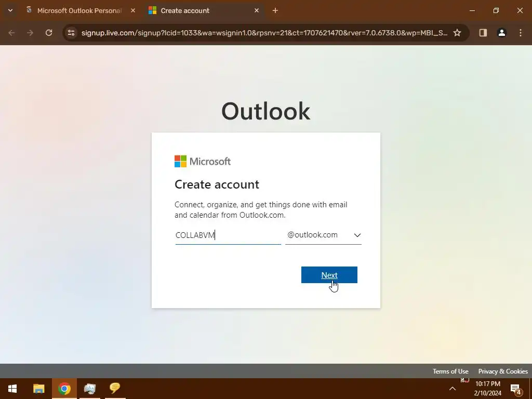Go back to previous page
This screenshot has width=532, height=399.
(11, 33)
